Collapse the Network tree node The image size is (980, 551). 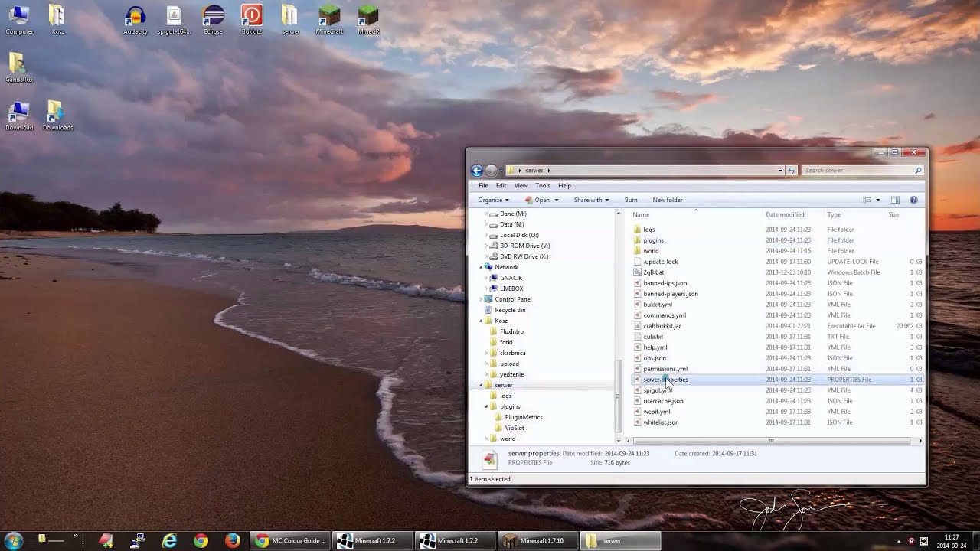tap(482, 267)
